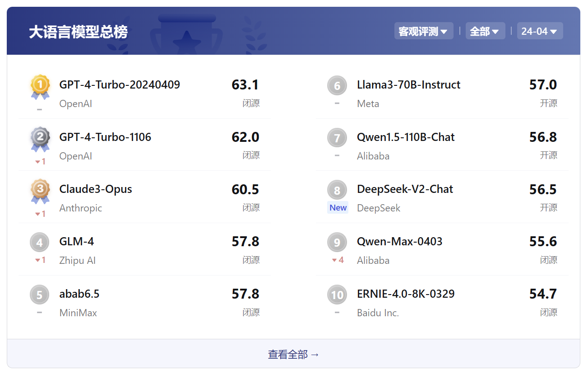Click the New tag under rank 8
This screenshot has height=370, width=588.
(x=338, y=208)
